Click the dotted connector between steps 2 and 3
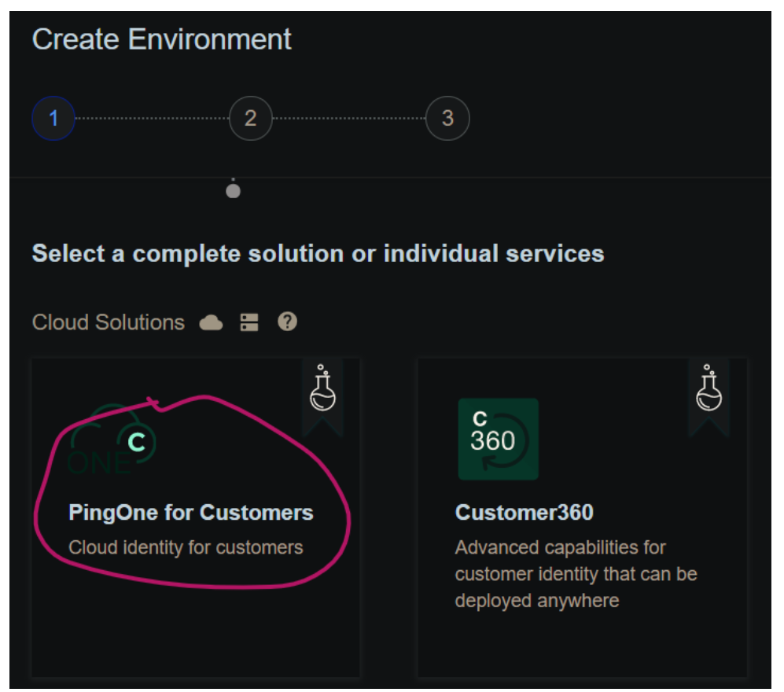The width and height of the screenshot is (784, 692). (x=348, y=119)
